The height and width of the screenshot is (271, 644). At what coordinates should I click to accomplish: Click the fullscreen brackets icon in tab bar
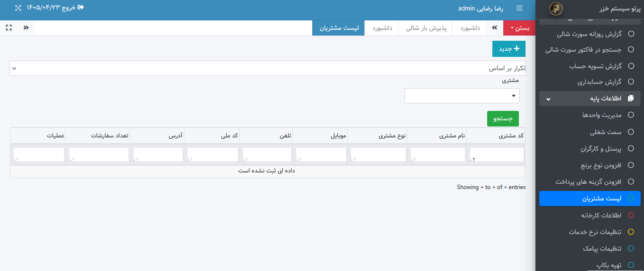tap(9, 27)
